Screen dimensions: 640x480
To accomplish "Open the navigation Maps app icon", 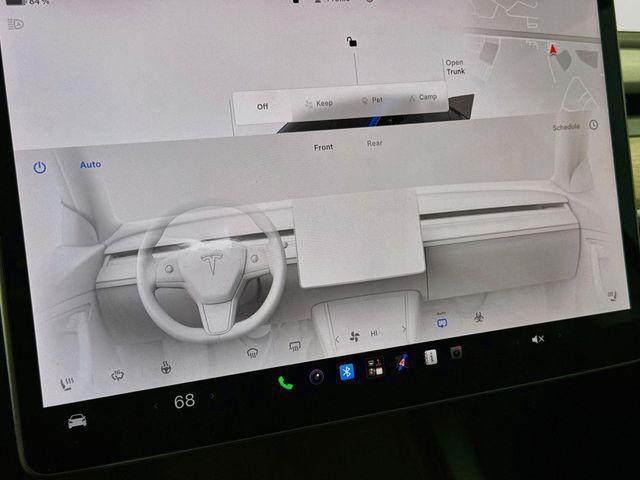I will 402,362.
